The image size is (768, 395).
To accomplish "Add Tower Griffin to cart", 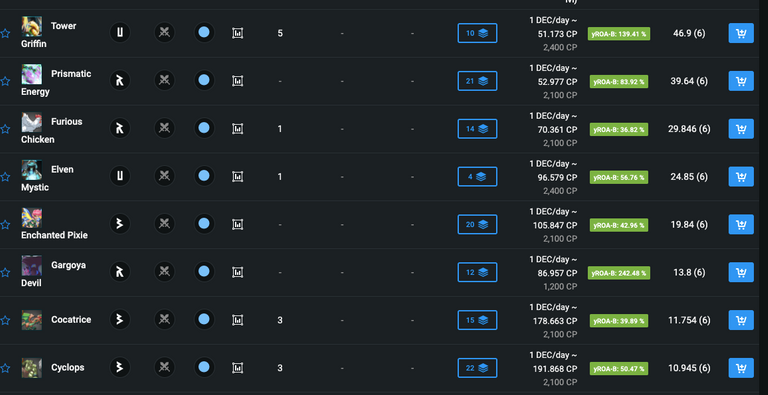I will coord(741,33).
